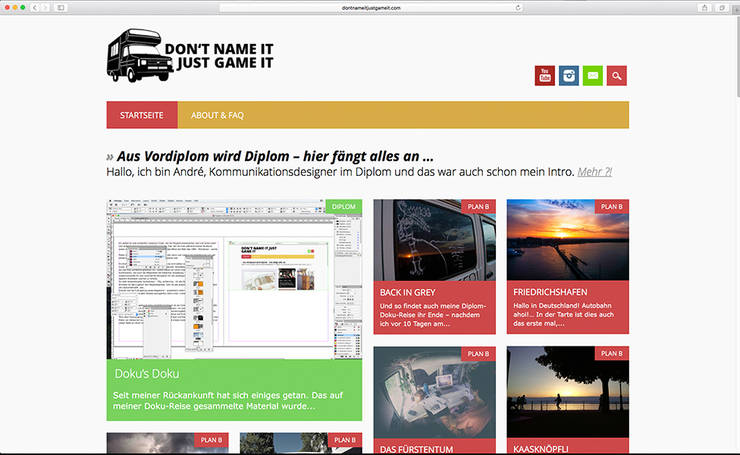This screenshot has height=455, width=740.
Task: Click PLAN B tag on Das Fürstentum
Action: click(478, 354)
